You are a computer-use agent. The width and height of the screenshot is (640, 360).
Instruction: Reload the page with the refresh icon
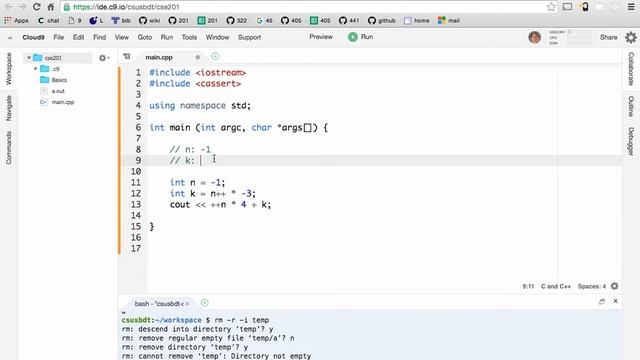coord(37,7)
